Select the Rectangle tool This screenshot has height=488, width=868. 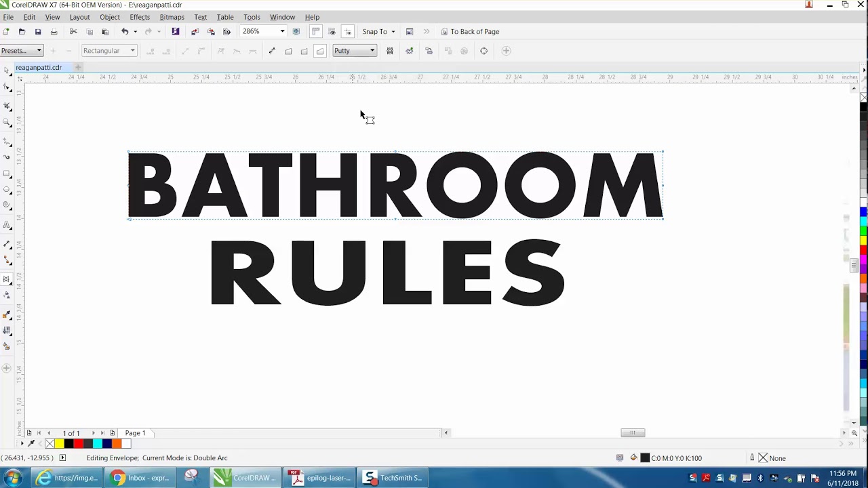(x=7, y=174)
